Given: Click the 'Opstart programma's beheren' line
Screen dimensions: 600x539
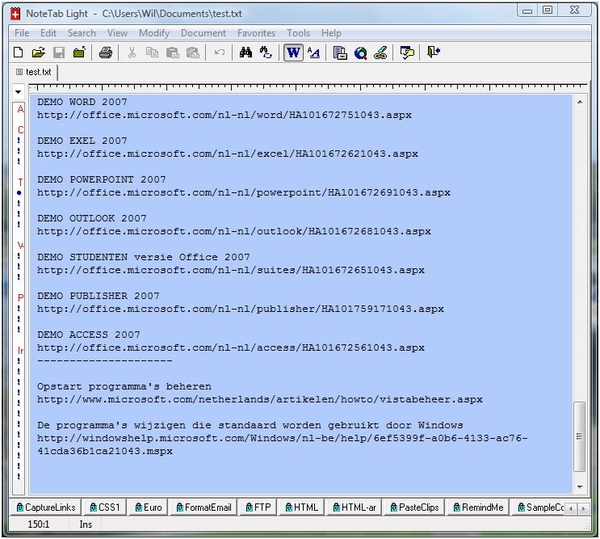Looking at the screenshot, I should [124, 386].
